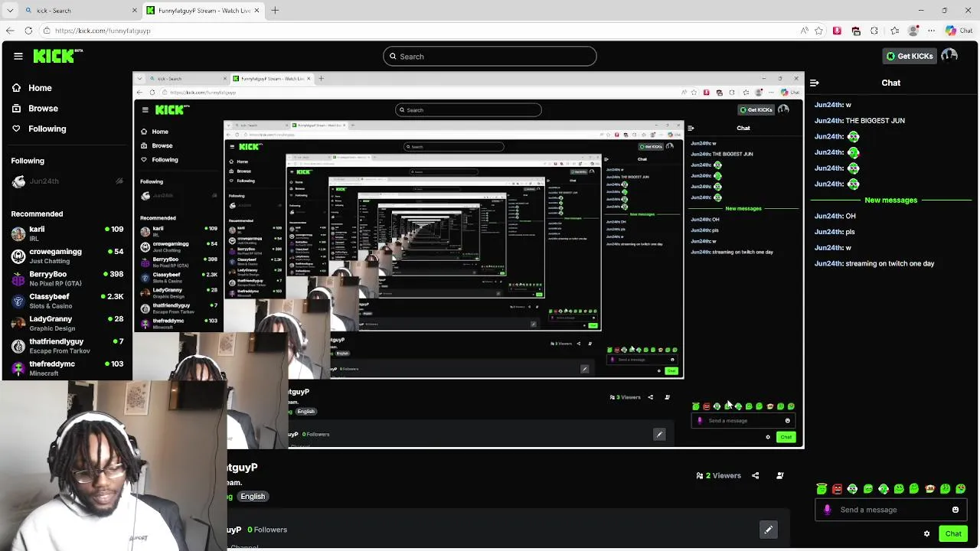Open the emoji picker smiley
980x551 pixels.
955,510
